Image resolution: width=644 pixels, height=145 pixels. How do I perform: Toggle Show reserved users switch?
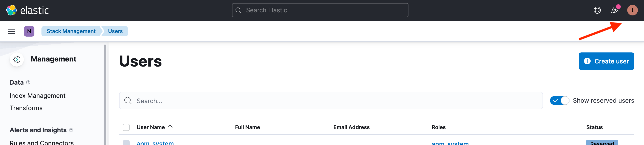pos(560,100)
